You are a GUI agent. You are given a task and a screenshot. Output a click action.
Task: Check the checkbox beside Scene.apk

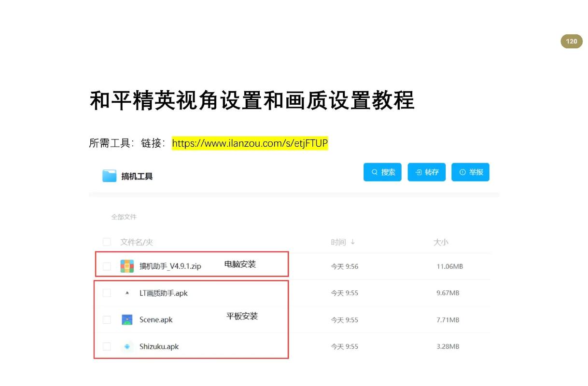click(x=107, y=319)
